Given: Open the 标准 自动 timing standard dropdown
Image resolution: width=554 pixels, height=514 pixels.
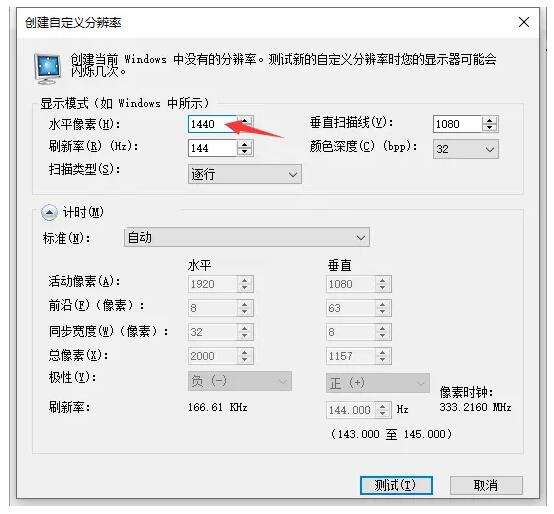Looking at the screenshot, I should coord(247,237).
